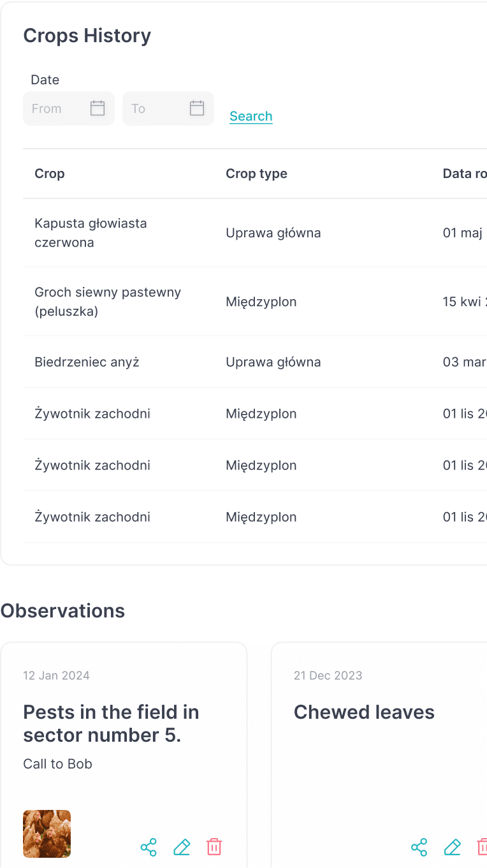This screenshot has width=487, height=868.
Task: Delete the Pests observation via trash icon
Action: pos(214,847)
